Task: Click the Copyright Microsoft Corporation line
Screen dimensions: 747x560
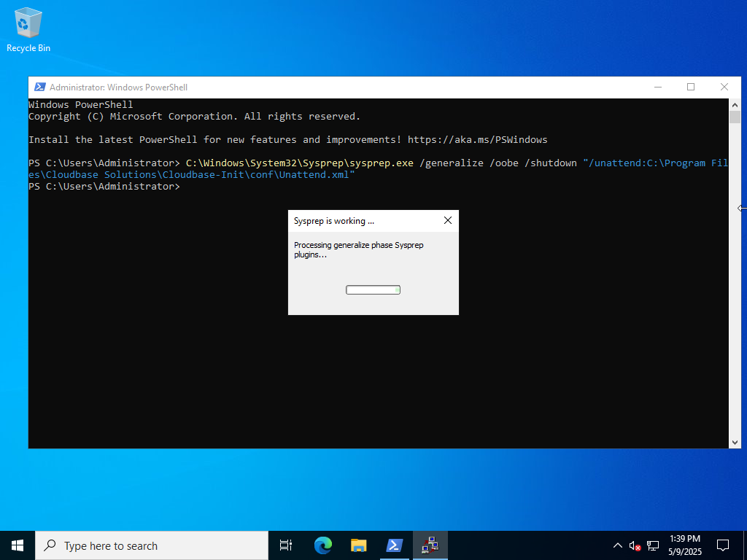Action: coord(194,116)
